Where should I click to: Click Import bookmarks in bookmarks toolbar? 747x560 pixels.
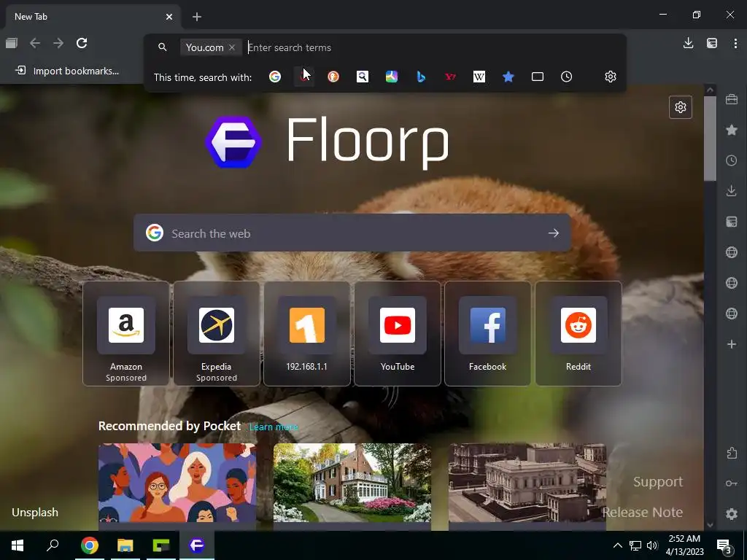(x=67, y=71)
